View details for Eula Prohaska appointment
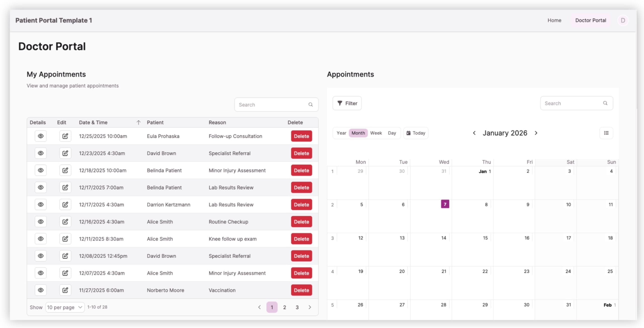 (41, 136)
